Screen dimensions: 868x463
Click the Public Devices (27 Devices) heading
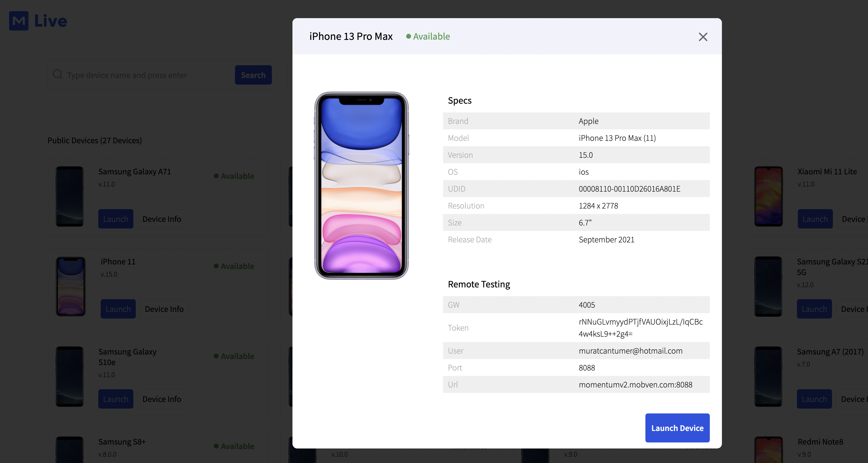(95, 140)
